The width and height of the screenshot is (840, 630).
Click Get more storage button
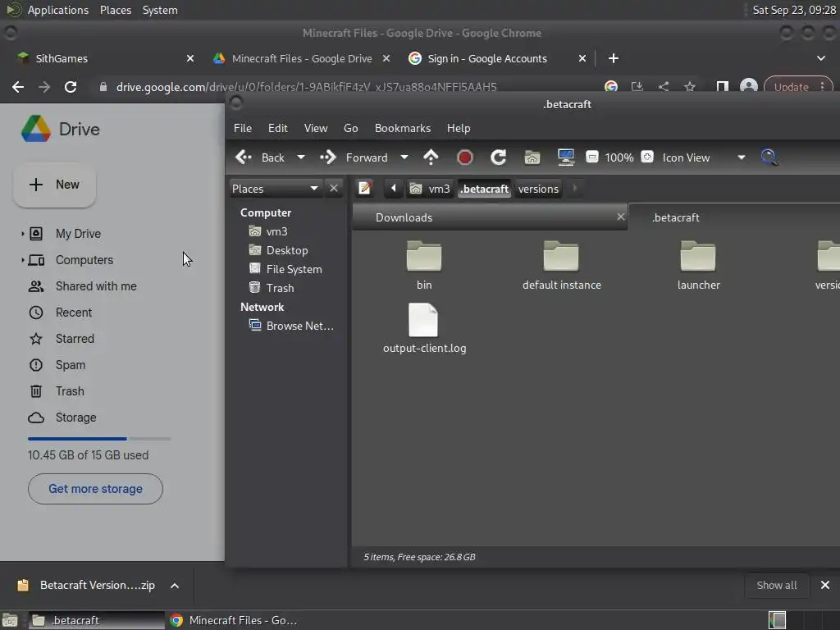point(95,489)
